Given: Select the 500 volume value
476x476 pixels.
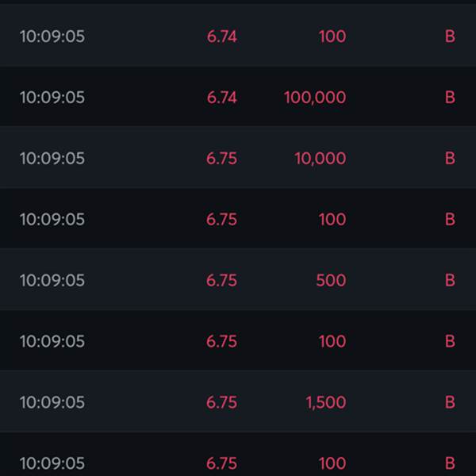Looking at the screenshot, I should [331, 280].
